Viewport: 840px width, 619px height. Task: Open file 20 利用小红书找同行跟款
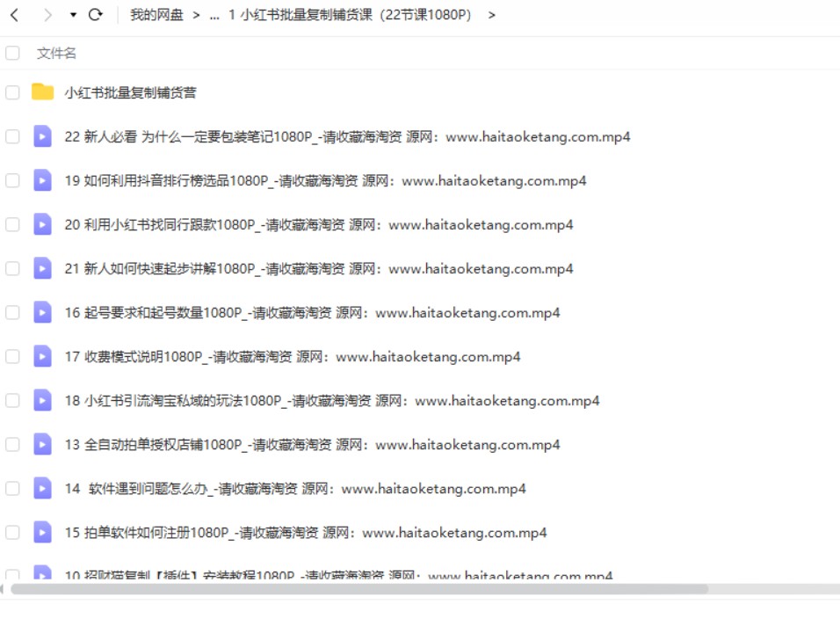319,224
